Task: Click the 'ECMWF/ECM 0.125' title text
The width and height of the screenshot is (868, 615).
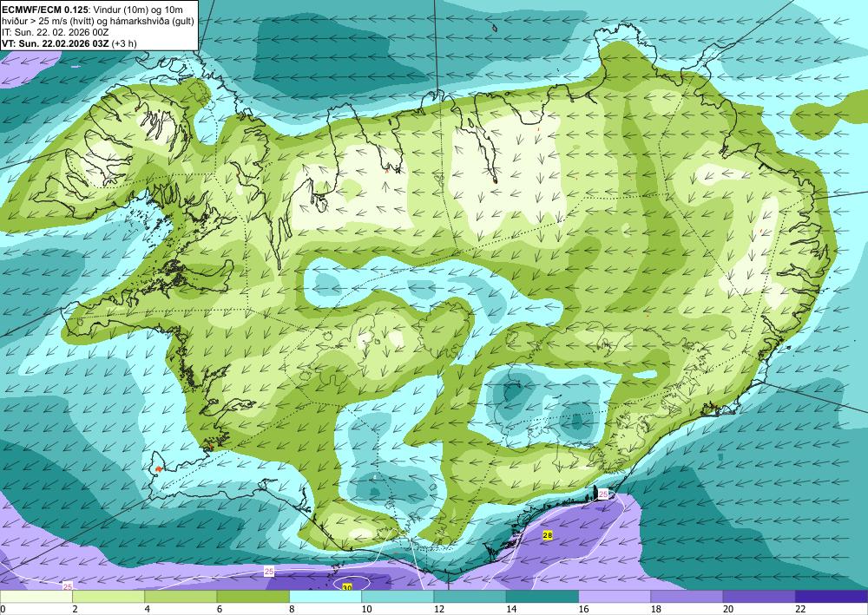Action: pos(43,9)
